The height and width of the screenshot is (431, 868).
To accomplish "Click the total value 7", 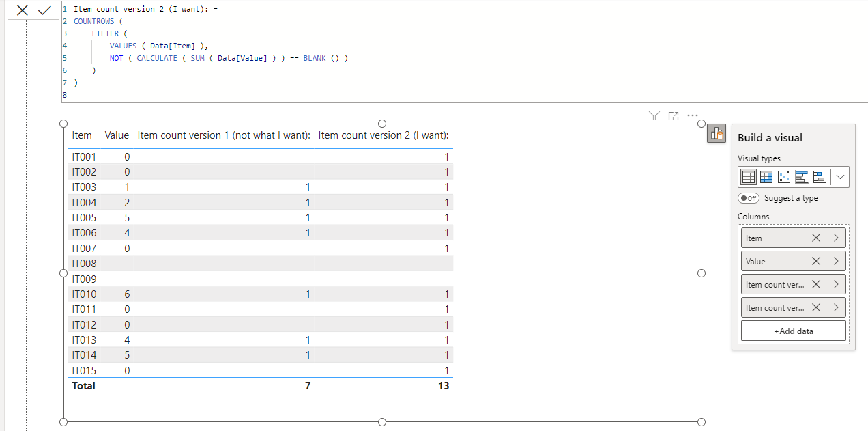I will [x=307, y=386].
